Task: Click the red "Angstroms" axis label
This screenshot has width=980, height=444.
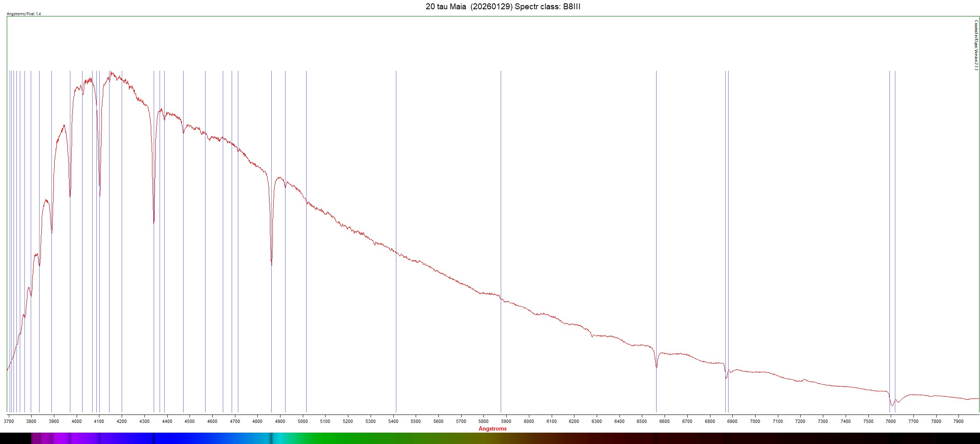Action: [492, 428]
